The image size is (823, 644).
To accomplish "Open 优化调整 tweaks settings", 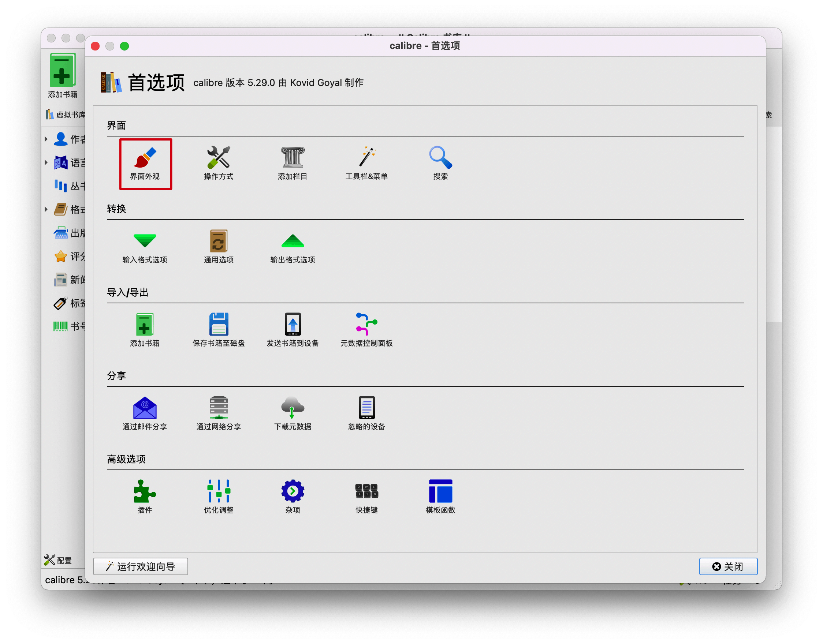I will click(219, 497).
